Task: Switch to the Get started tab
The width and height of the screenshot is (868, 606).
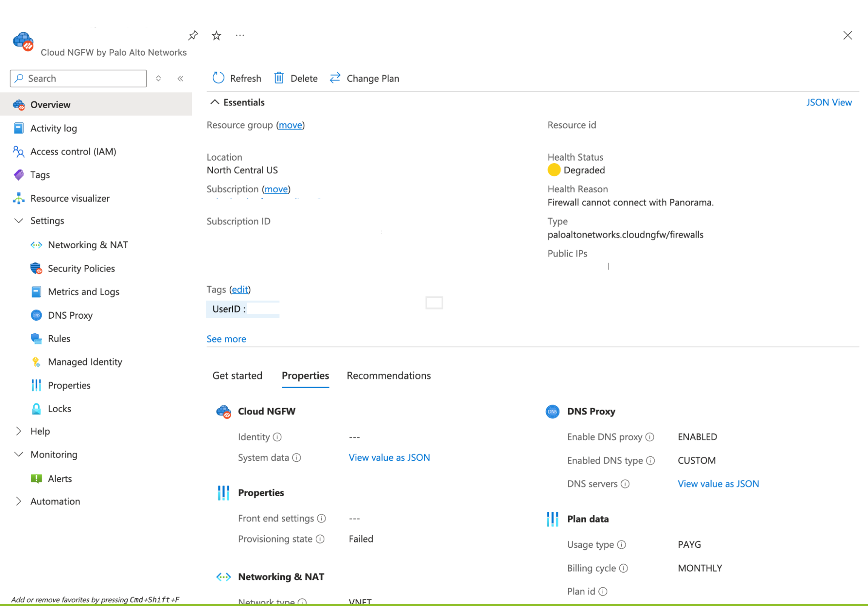Action: click(x=237, y=375)
